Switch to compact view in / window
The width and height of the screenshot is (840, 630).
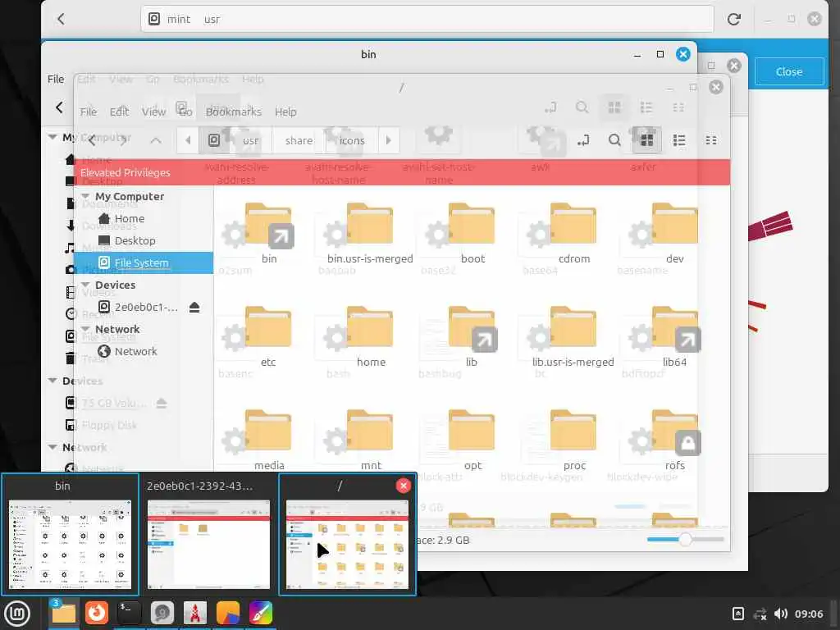coord(711,140)
